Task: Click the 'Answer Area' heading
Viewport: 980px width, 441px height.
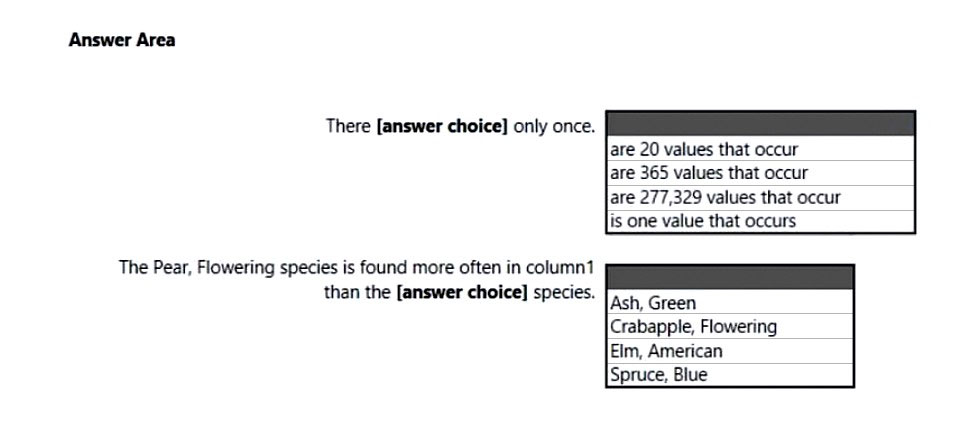Action: [x=122, y=40]
